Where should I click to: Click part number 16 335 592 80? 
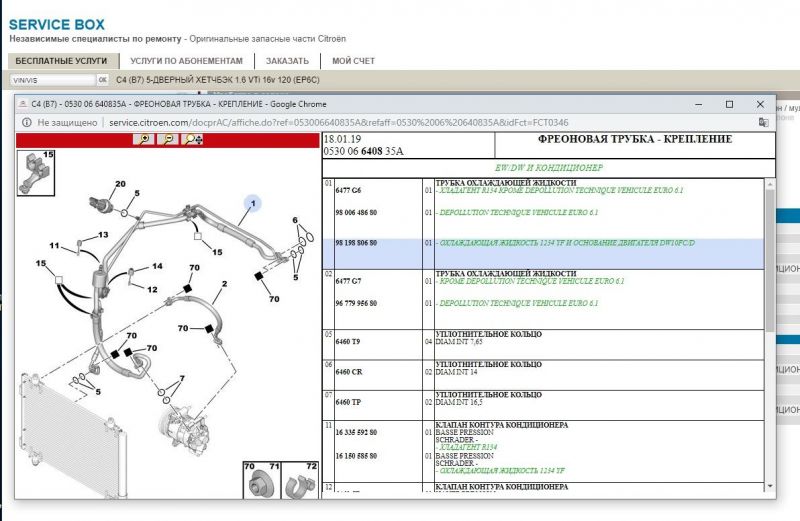(356, 432)
